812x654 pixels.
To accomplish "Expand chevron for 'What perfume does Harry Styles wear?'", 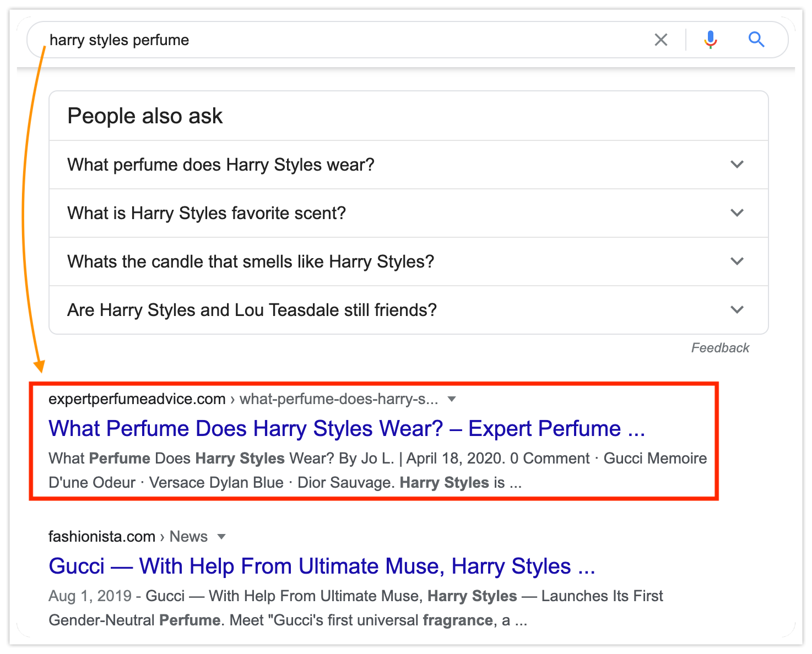I will click(737, 165).
